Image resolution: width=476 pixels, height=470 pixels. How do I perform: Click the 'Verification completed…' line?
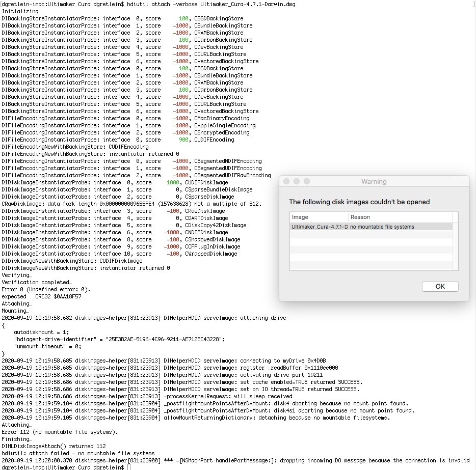point(37,282)
